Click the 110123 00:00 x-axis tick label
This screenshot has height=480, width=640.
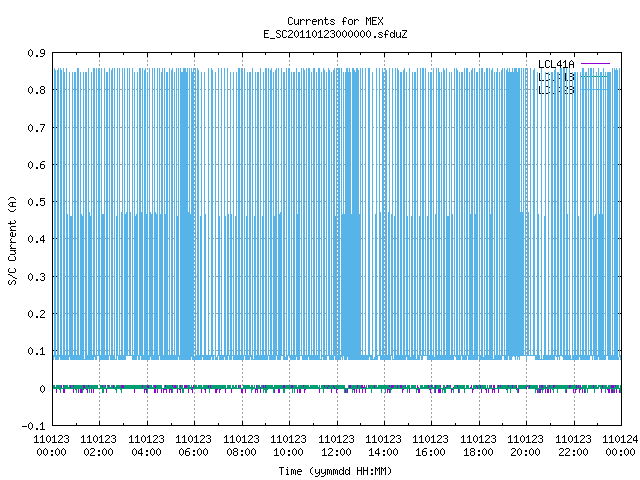tap(51, 446)
